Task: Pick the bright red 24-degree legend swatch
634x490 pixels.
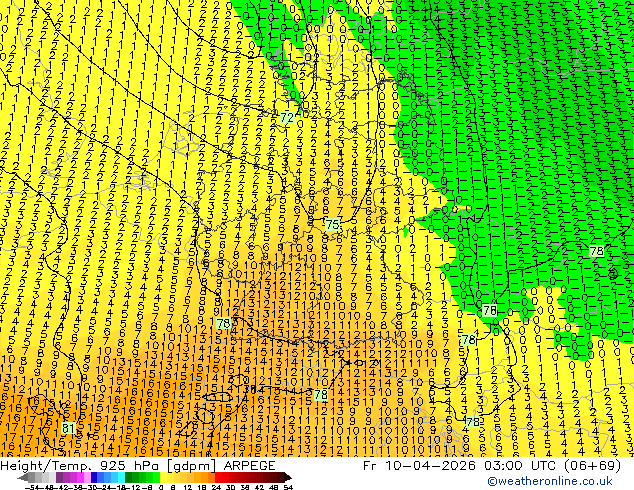Action: 218,477
